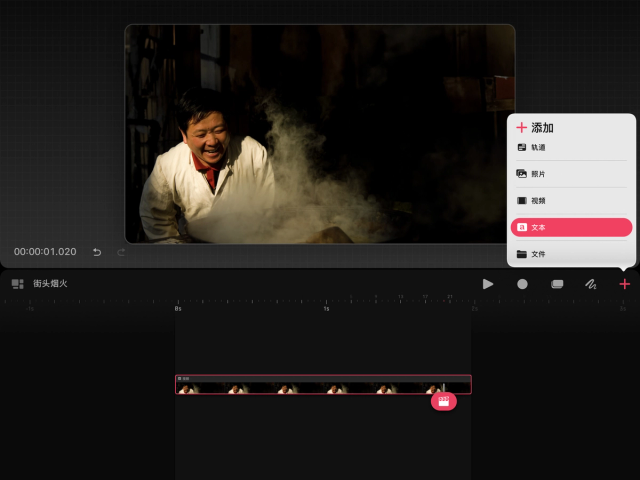Open the project browser grid icon
The image size is (640, 480).
click(x=18, y=284)
